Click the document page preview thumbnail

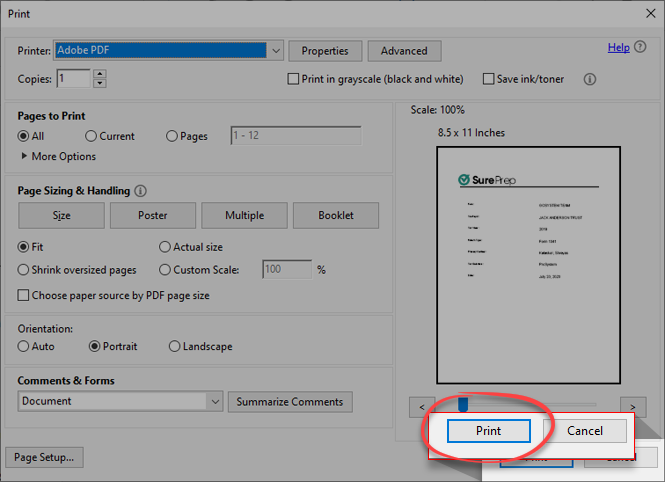pos(528,268)
